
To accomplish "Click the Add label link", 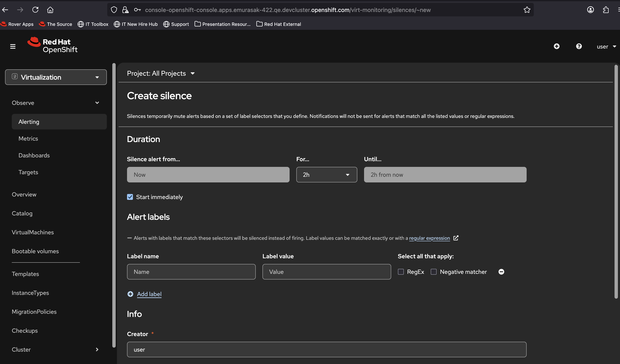I will 149,294.
